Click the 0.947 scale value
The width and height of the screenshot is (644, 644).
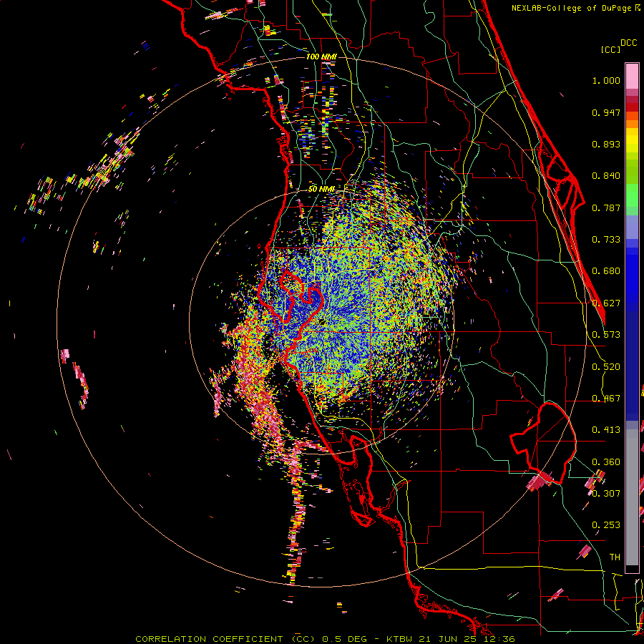tap(606, 112)
